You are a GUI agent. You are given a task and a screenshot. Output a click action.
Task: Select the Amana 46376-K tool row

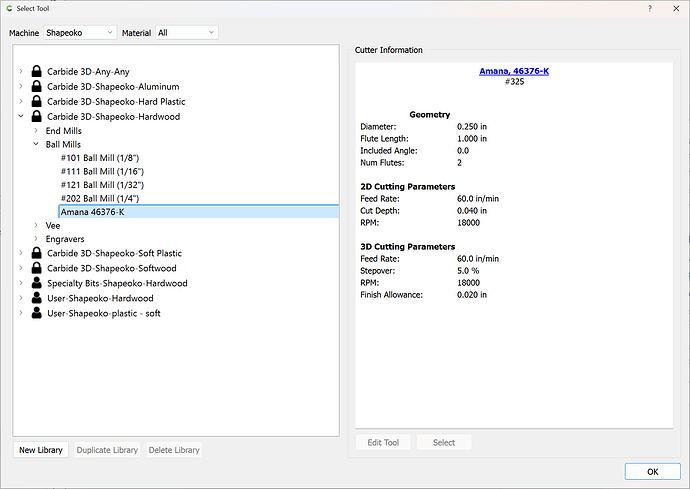pos(198,212)
